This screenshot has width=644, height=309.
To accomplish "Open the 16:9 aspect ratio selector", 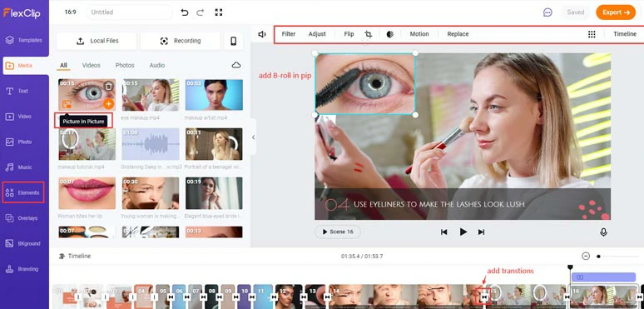I will point(70,12).
